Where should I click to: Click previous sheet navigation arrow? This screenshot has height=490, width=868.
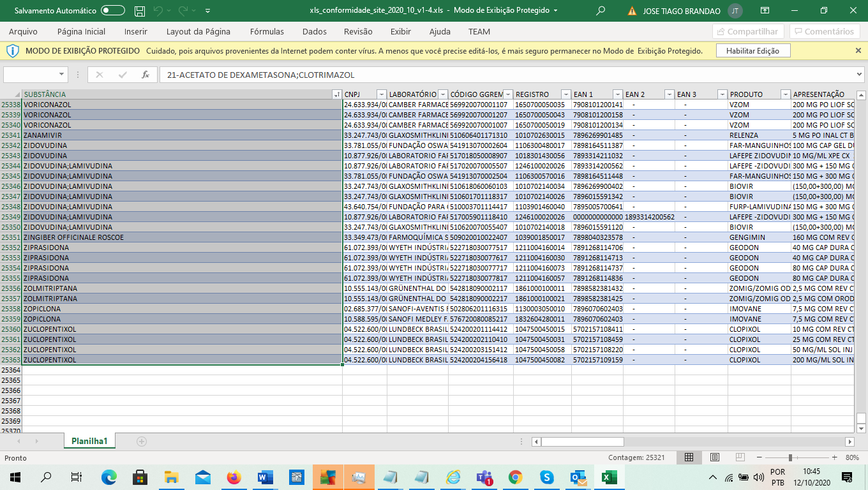(18, 442)
